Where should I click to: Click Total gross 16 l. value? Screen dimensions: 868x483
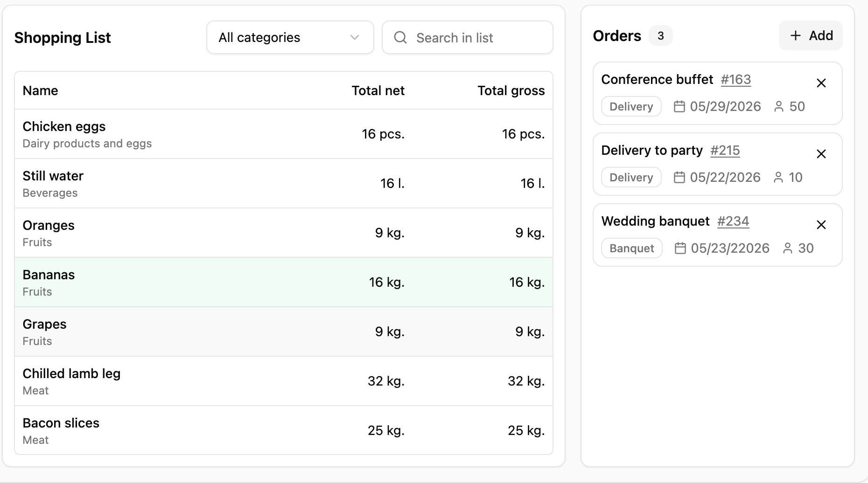point(532,183)
